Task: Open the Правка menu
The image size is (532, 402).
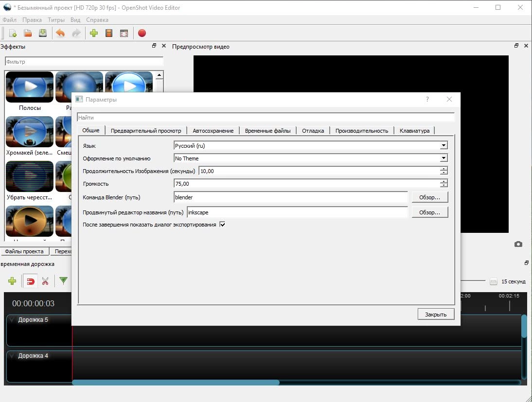Action: tap(32, 19)
